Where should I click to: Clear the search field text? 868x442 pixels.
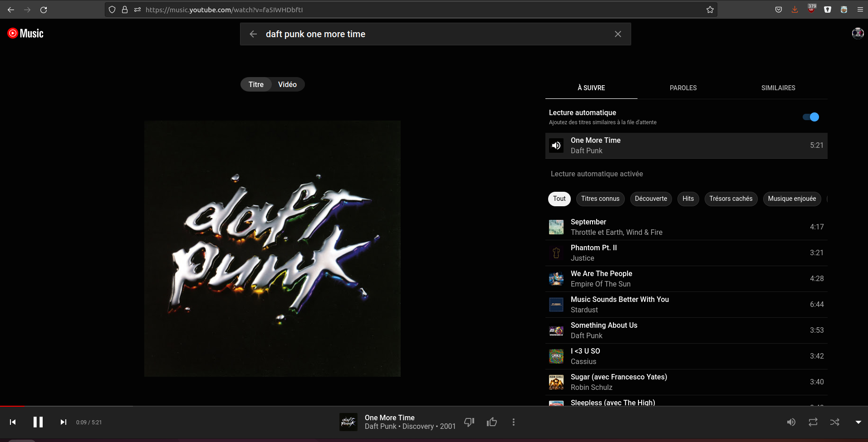(618, 34)
